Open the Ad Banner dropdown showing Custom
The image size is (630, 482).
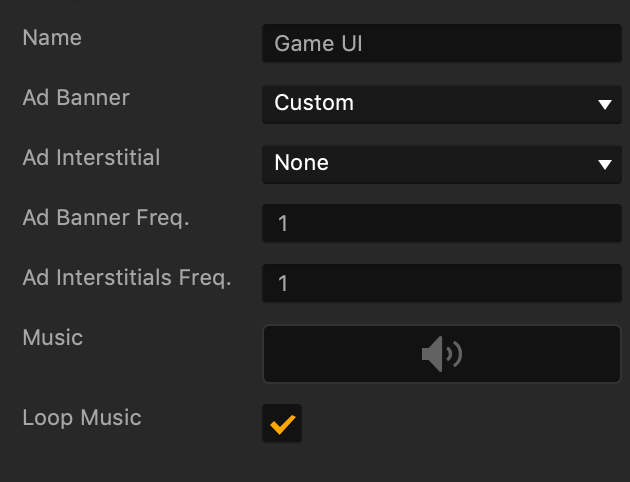coord(441,103)
